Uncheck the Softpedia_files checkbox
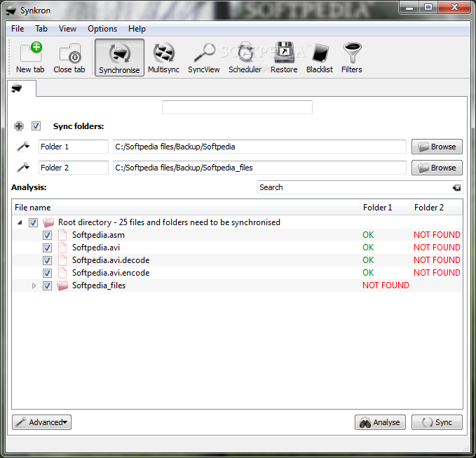The width and height of the screenshot is (476, 458). pyautogui.click(x=47, y=285)
